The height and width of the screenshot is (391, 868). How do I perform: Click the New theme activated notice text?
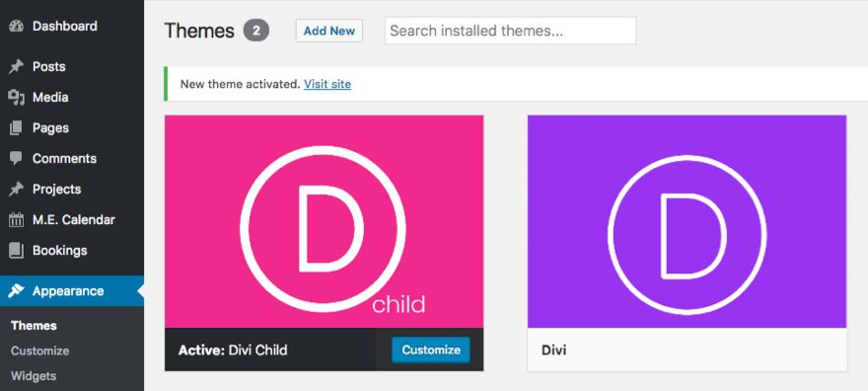(240, 84)
